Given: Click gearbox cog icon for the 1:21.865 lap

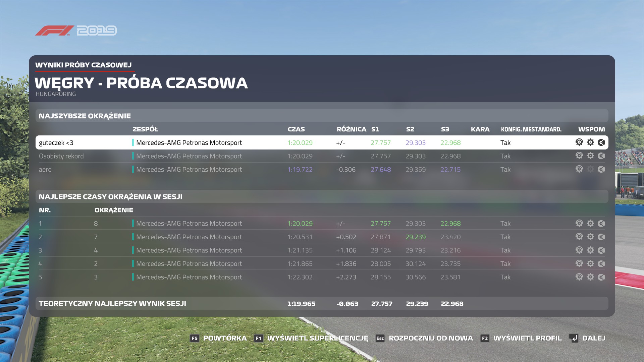Looking at the screenshot, I should (x=590, y=263).
